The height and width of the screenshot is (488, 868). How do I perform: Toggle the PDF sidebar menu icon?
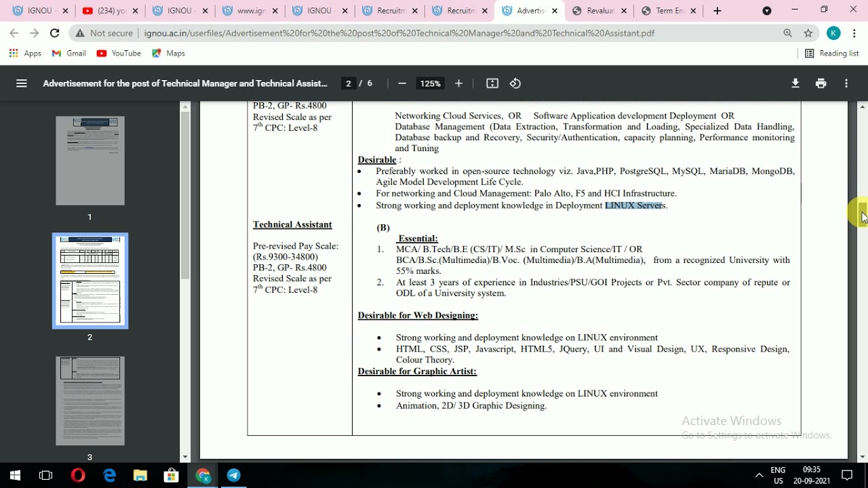click(x=22, y=83)
